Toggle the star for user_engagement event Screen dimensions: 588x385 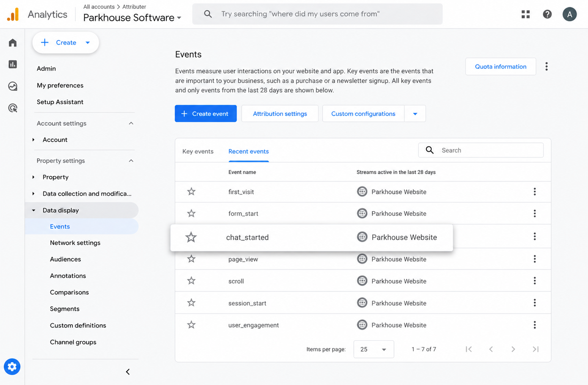coord(191,325)
